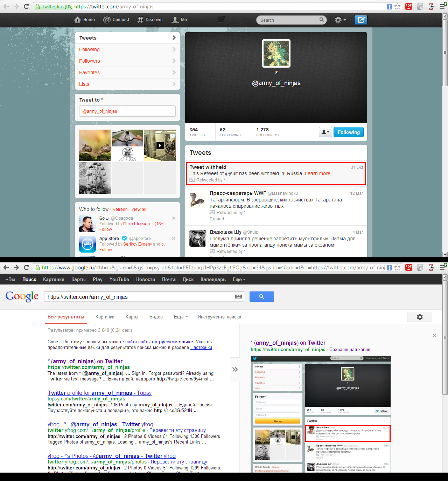Collapse the preview with the double-arrow icon
This screenshot has width=448, height=481.
pyautogui.click(x=235, y=369)
